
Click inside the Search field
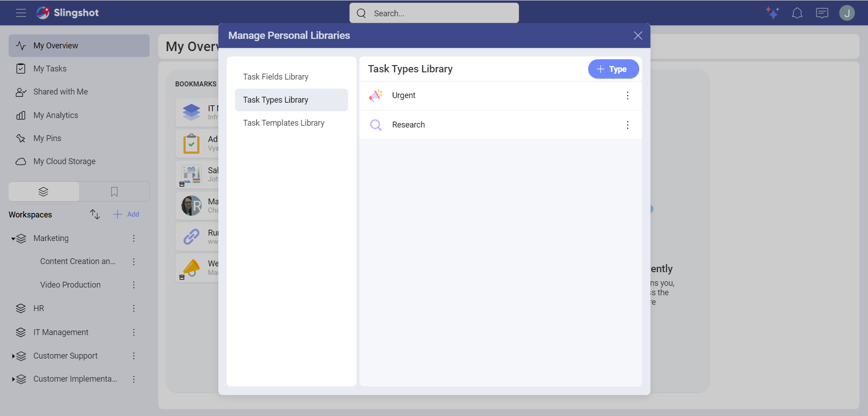tap(434, 13)
